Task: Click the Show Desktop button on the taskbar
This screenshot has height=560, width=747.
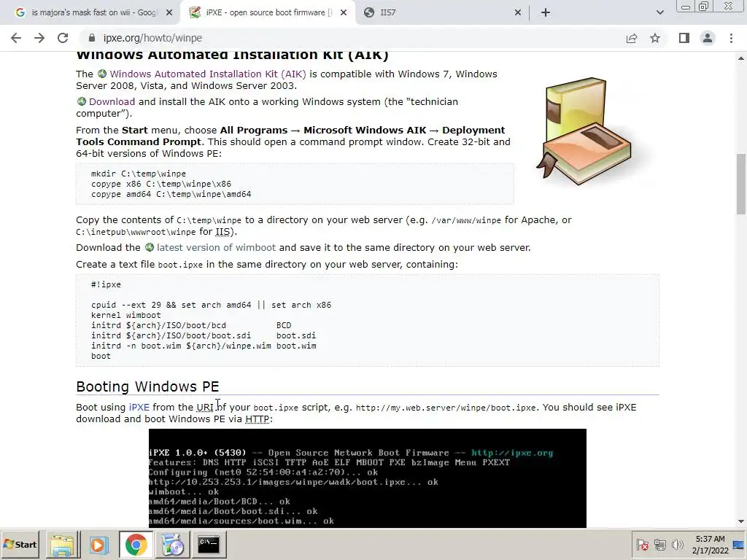Action: [740, 545]
